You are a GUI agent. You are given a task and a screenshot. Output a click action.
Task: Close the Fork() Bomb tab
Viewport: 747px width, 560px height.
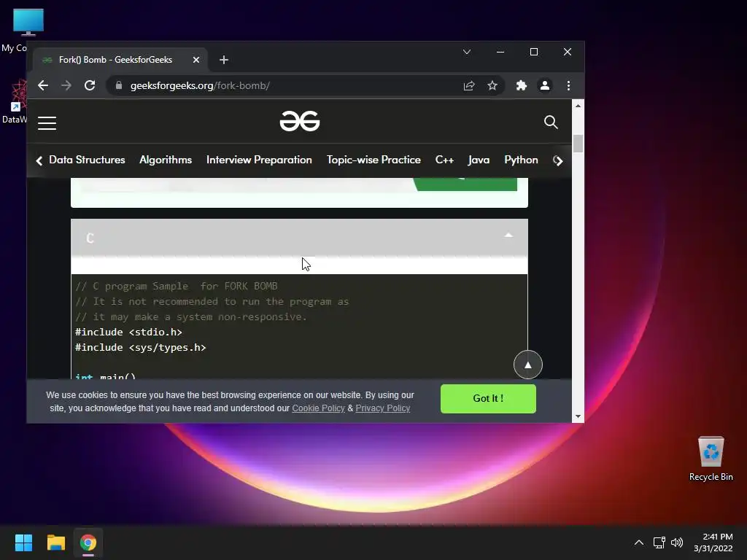tap(196, 60)
